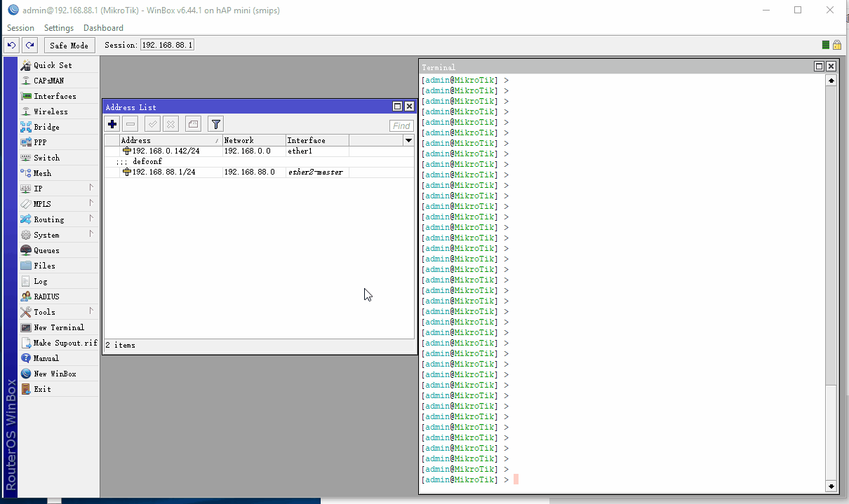Open the column selector dropdown in Address List
The image size is (849, 504).
[x=408, y=139]
